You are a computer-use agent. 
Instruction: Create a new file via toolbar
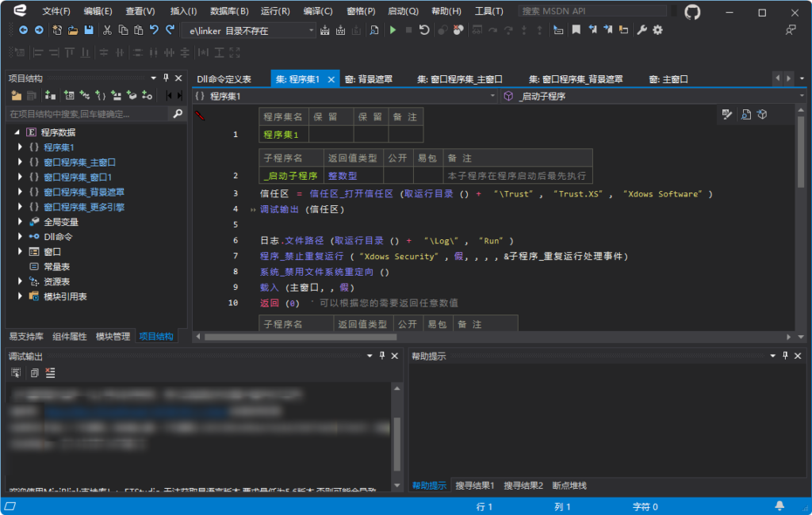point(57,31)
